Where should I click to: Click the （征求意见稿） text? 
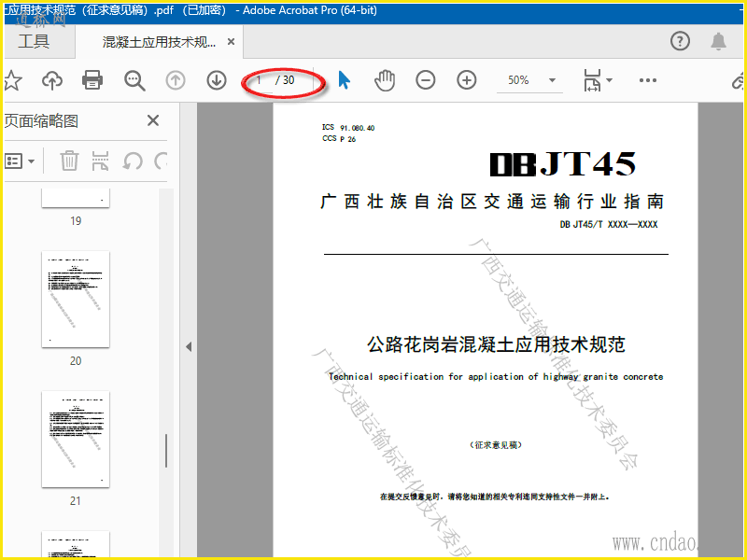(496, 445)
